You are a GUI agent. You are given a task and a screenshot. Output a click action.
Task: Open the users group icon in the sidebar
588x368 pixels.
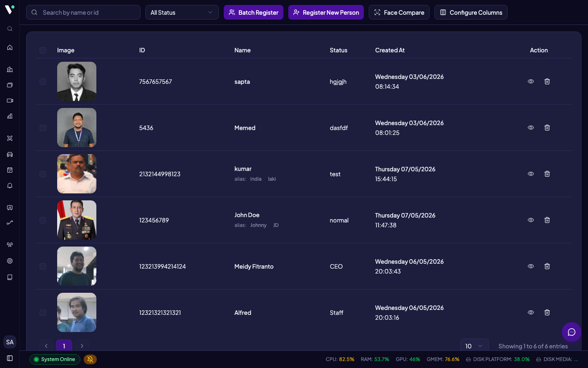pos(10,245)
